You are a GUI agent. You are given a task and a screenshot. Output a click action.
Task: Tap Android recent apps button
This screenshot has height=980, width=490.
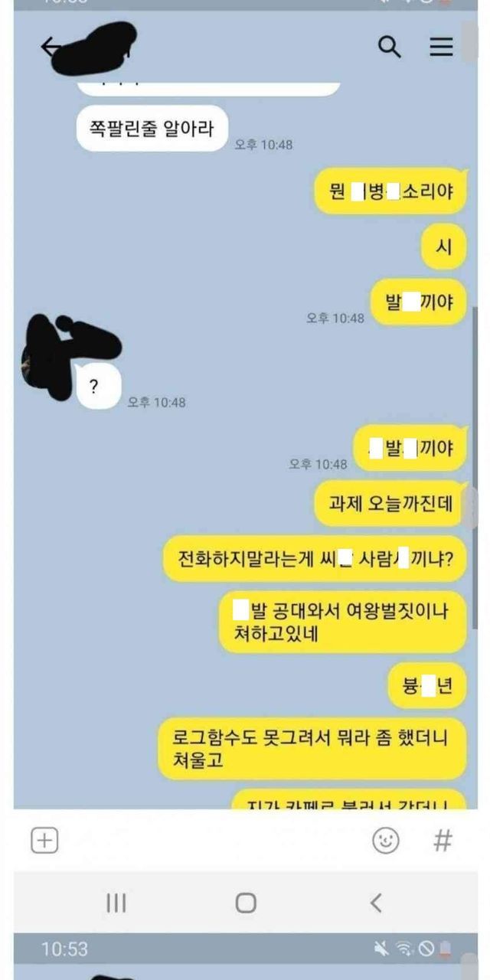[x=116, y=903]
